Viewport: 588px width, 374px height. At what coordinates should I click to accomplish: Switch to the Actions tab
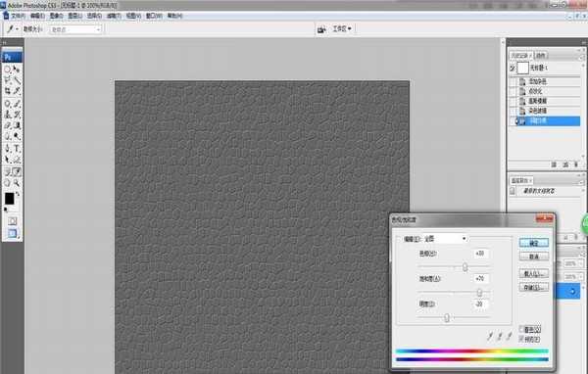point(540,56)
